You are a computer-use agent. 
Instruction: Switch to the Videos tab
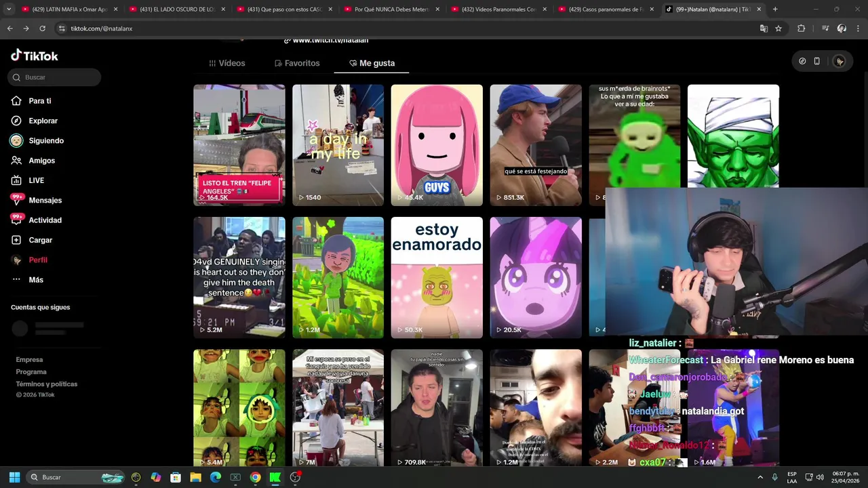[226, 63]
